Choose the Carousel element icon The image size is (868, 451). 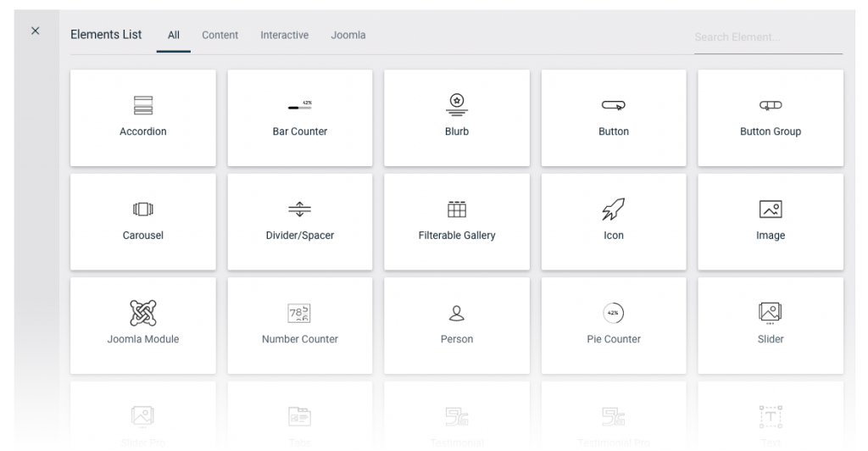(x=142, y=209)
